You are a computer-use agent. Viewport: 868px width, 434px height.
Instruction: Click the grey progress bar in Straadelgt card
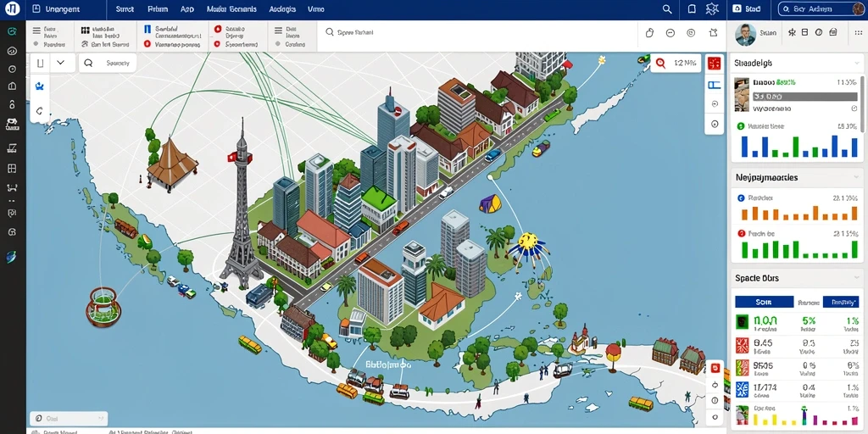805,97
